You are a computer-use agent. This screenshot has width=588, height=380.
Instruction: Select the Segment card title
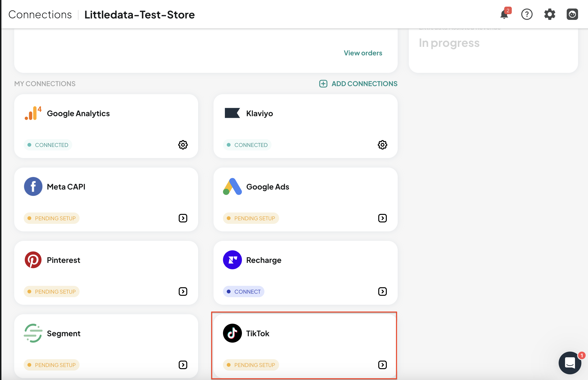coord(63,333)
